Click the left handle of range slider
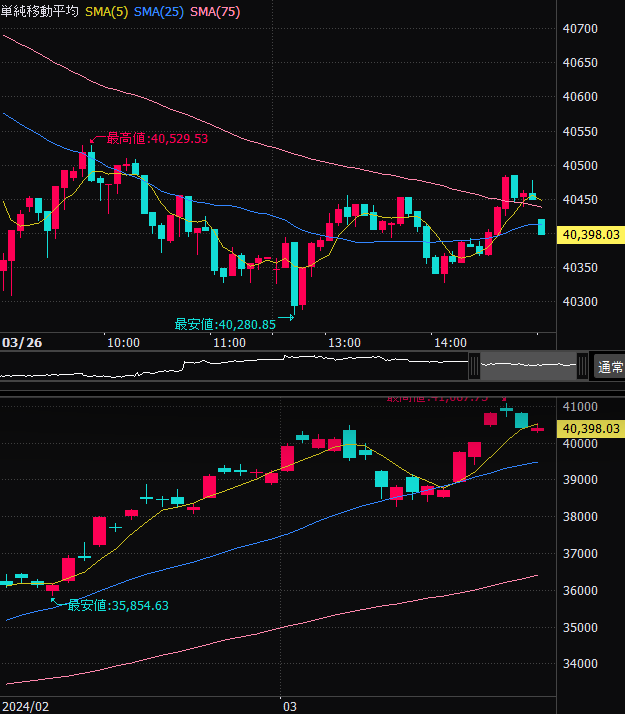The height and width of the screenshot is (714, 625). click(x=474, y=366)
